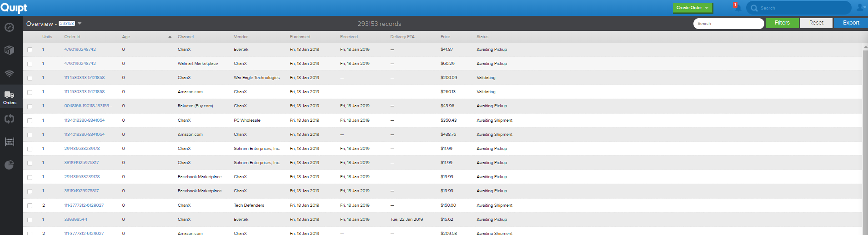
Task: Select the "Tech Defenders" vendor cell
Action: (249, 205)
